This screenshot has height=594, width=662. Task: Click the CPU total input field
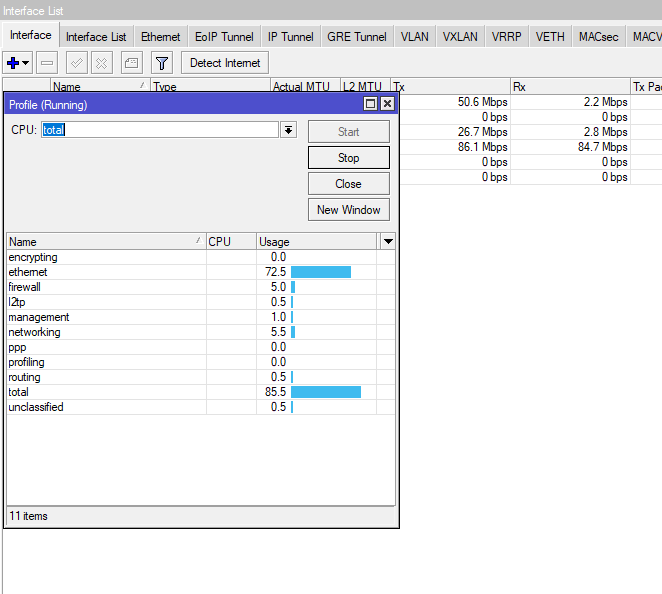click(160, 130)
